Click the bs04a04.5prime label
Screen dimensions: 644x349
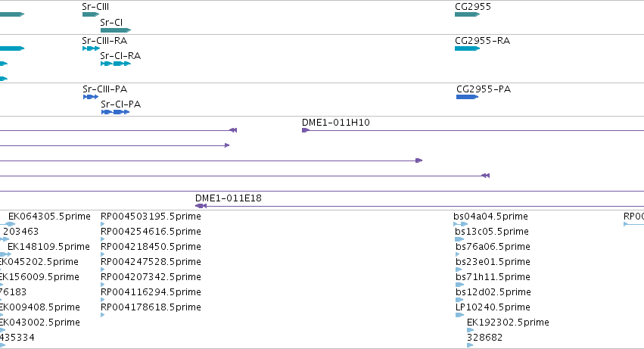[x=491, y=217]
